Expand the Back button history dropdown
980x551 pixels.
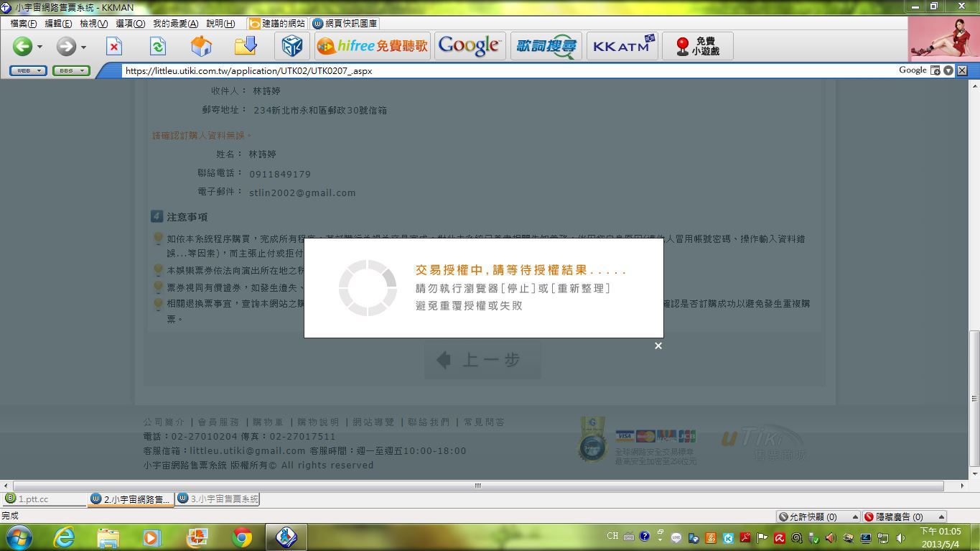[39, 47]
